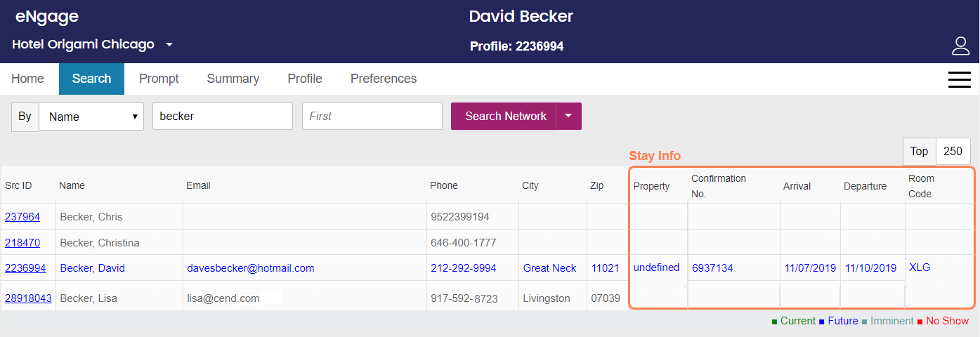Click the Search Network button
Viewport: 980px width, 337px height.
coord(504,117)
